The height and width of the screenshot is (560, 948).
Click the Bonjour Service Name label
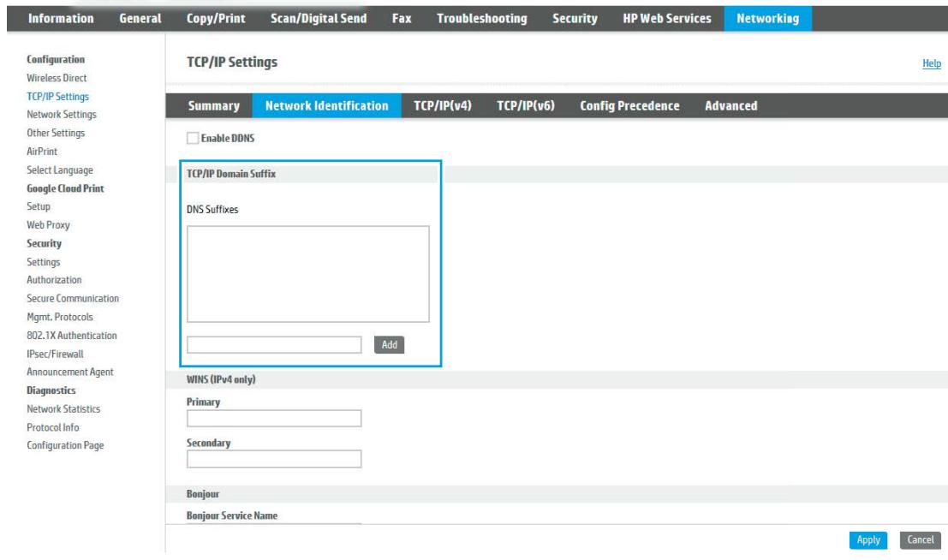coord(231,515)
